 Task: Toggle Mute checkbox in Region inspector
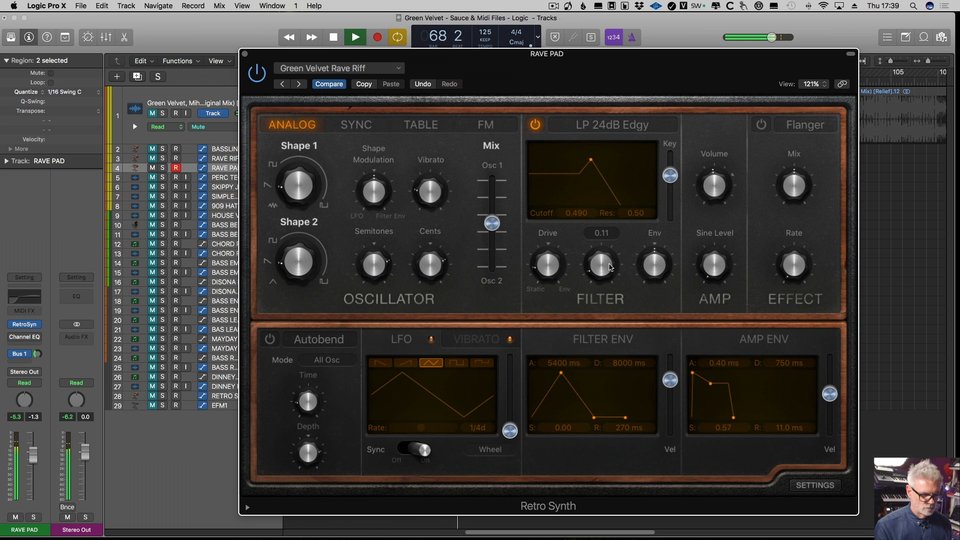(51, 73)
